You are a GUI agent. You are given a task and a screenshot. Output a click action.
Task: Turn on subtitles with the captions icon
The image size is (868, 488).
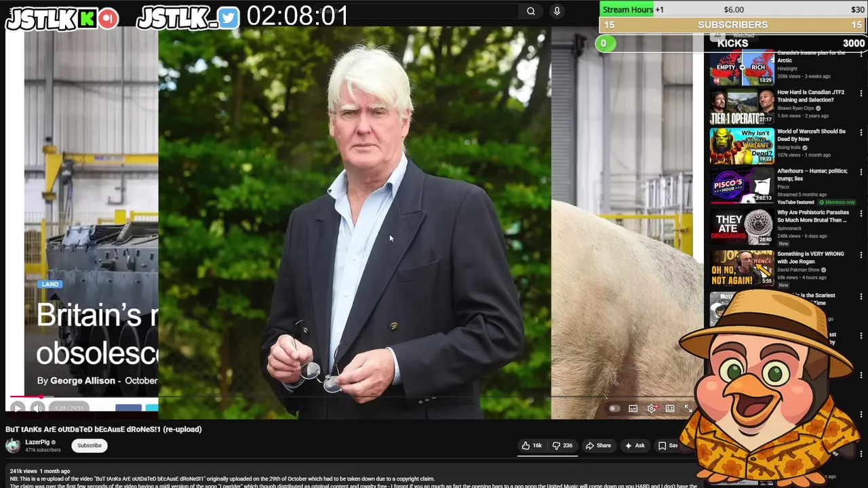click(633, 409)
